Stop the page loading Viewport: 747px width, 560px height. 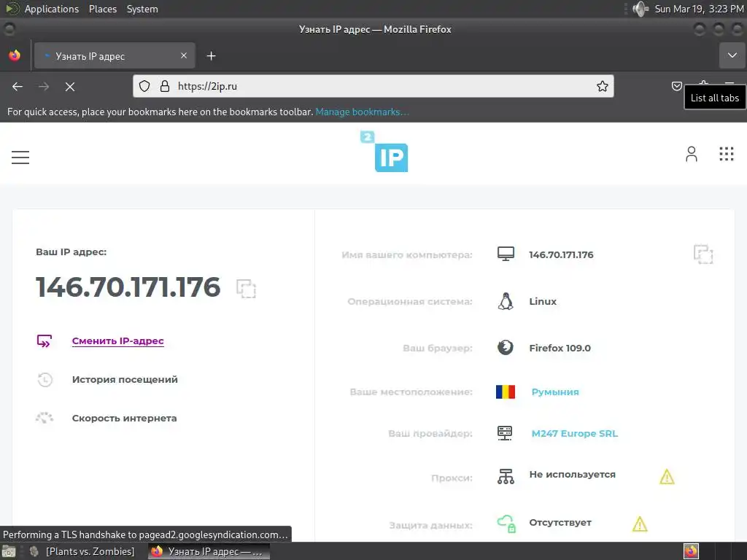point(70,87)
